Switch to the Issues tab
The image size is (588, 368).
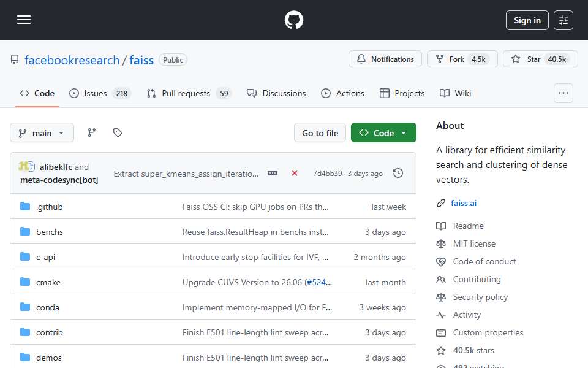100,93
